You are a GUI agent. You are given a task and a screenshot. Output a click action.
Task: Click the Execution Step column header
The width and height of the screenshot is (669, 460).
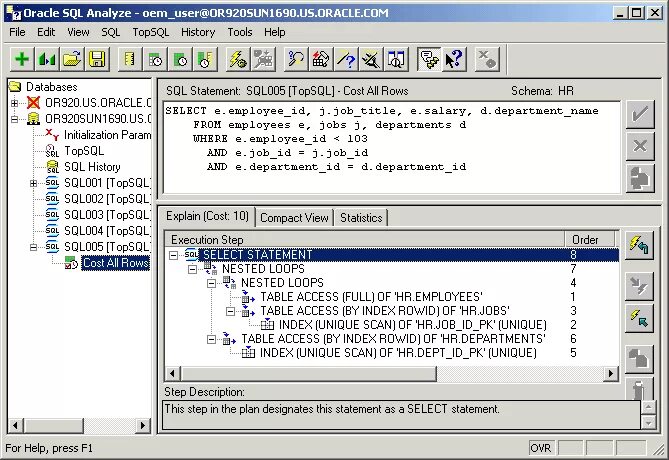(x=365, y=239)
